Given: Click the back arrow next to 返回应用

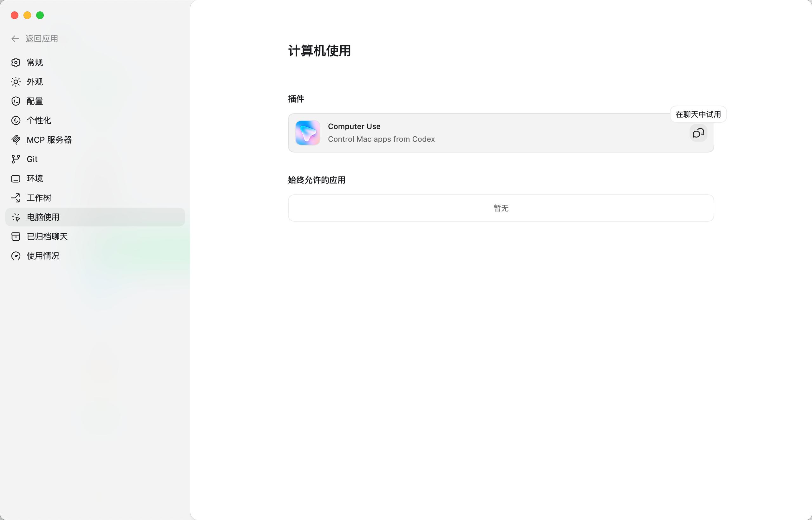Looking at the screenshot, I should pos(15,39).
